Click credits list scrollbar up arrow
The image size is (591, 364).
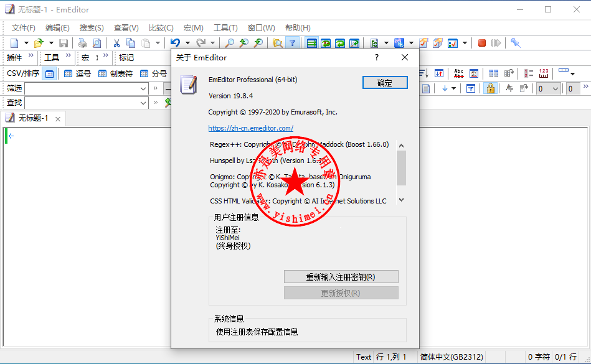click(402, 146)
